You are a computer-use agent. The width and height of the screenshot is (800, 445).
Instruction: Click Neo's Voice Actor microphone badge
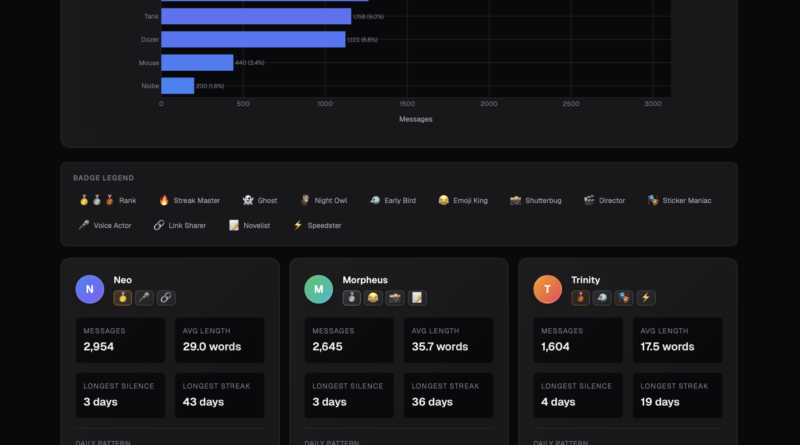click(145, 297)
